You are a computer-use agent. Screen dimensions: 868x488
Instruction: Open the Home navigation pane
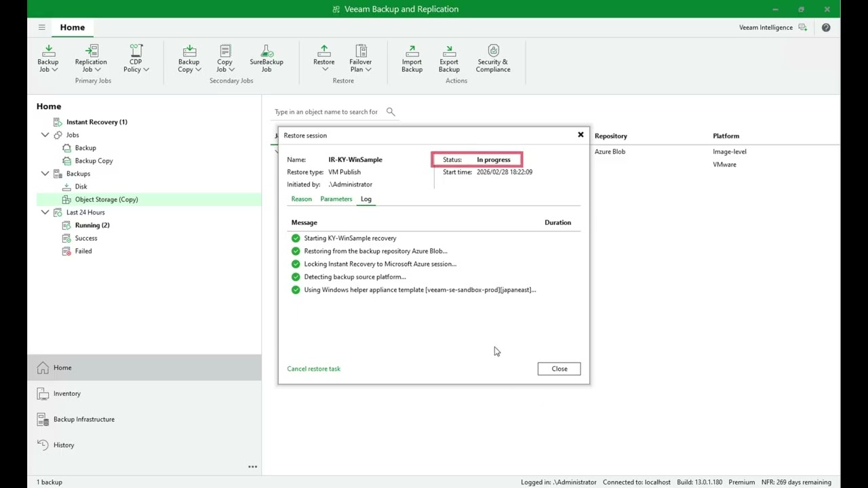(144, 367)
